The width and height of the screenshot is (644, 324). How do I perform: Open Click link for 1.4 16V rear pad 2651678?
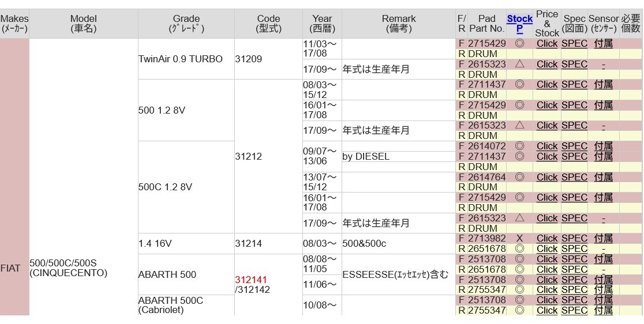click(x=547, y=249)
